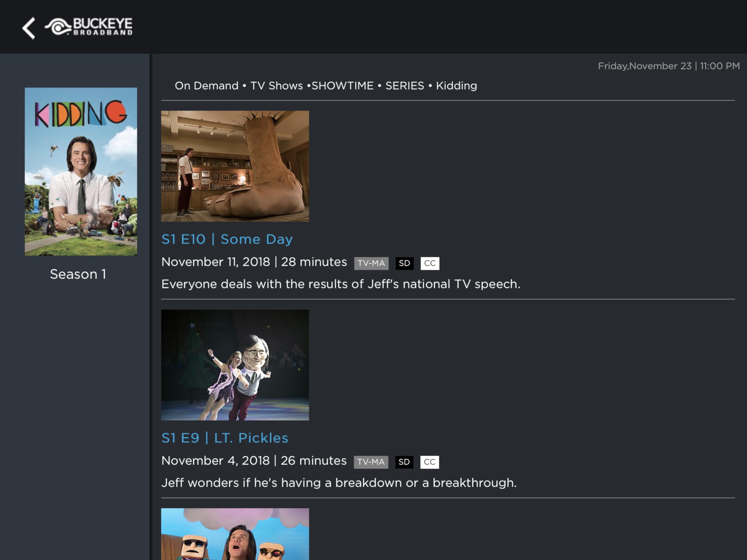Select the Season 1 label
The width and height of the screenshot is (747, 560).
point(78,274)
